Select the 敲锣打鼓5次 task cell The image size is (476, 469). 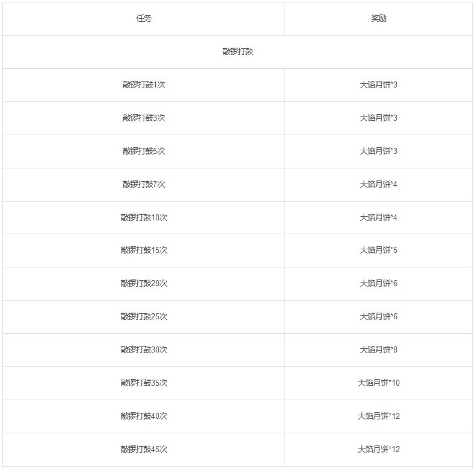pyautogui.click(x=144, y=152)
